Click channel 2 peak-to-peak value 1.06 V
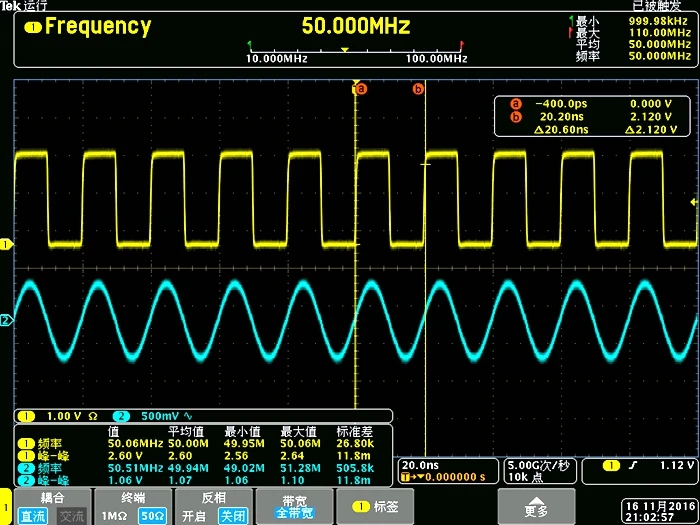Screen dimensions: 700x525 (125, 480)
